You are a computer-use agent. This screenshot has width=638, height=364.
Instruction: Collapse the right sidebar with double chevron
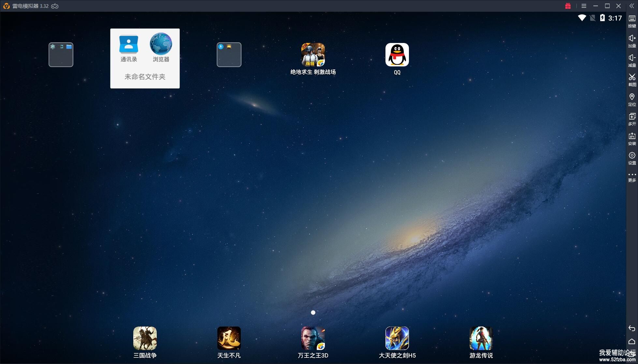click(x=632, y=6)
